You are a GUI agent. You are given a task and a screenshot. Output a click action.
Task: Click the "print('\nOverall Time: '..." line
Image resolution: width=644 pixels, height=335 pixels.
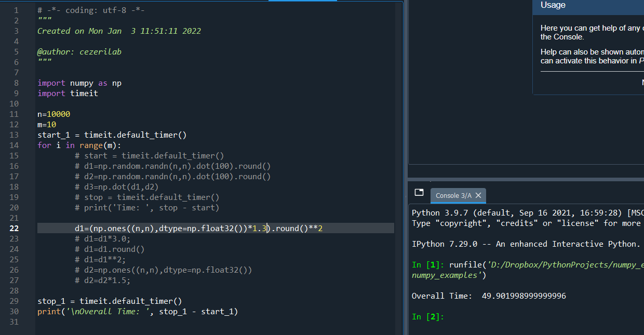138,312
